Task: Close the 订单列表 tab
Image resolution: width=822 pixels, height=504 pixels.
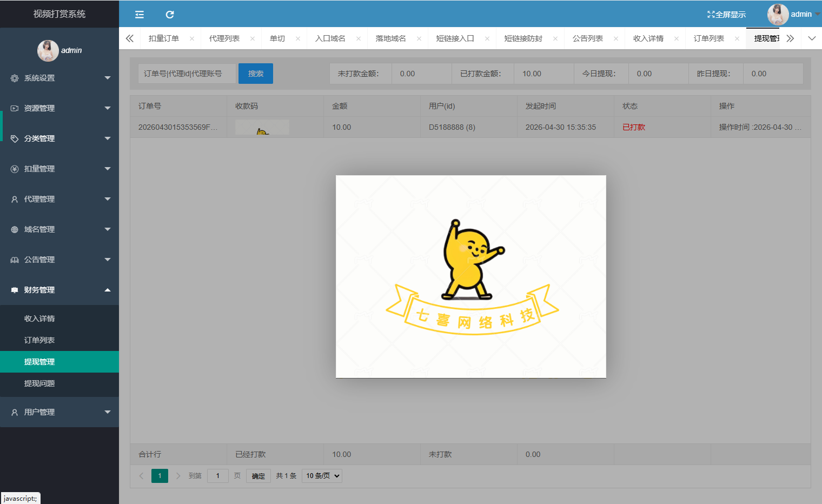Action: (737, 38)
